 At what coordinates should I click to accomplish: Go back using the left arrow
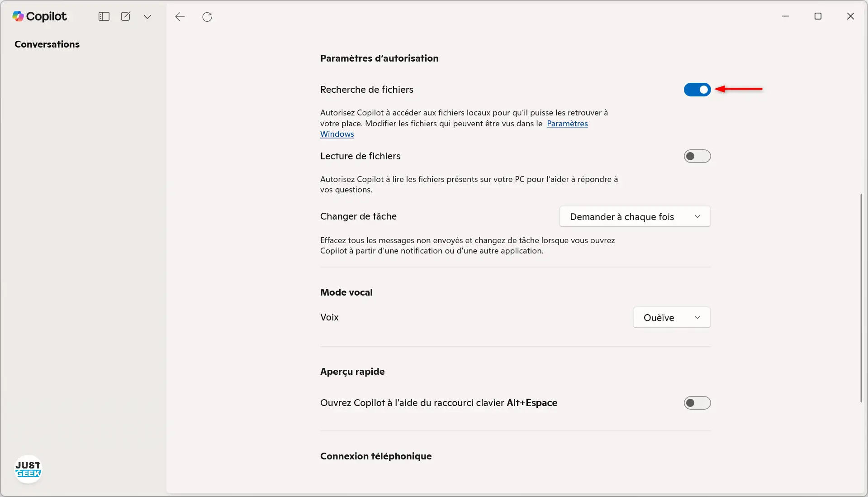(x=180, y=17)
